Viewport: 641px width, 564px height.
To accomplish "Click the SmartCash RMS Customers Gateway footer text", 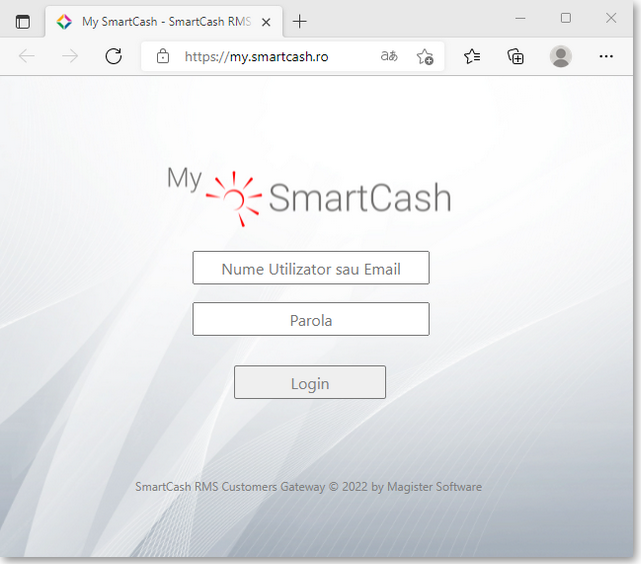I will pyautogui.click(x=309, y=487).
